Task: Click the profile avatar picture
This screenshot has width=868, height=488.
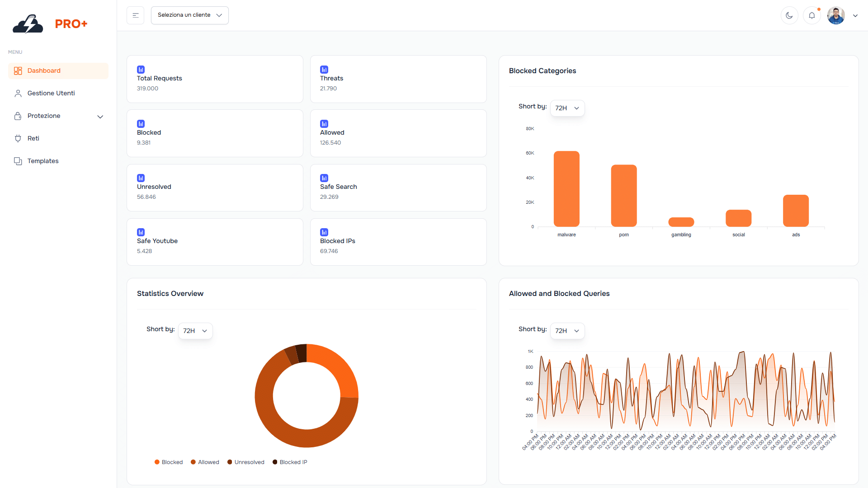Action: pyautogui.click(x=836, y=15)
